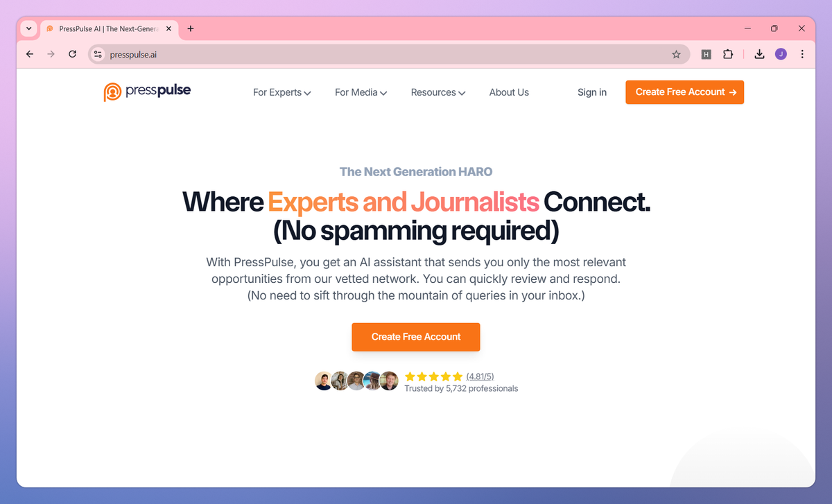Close the PressPulse AI tab
The image size is (832, 504).
tap(169, 28)
